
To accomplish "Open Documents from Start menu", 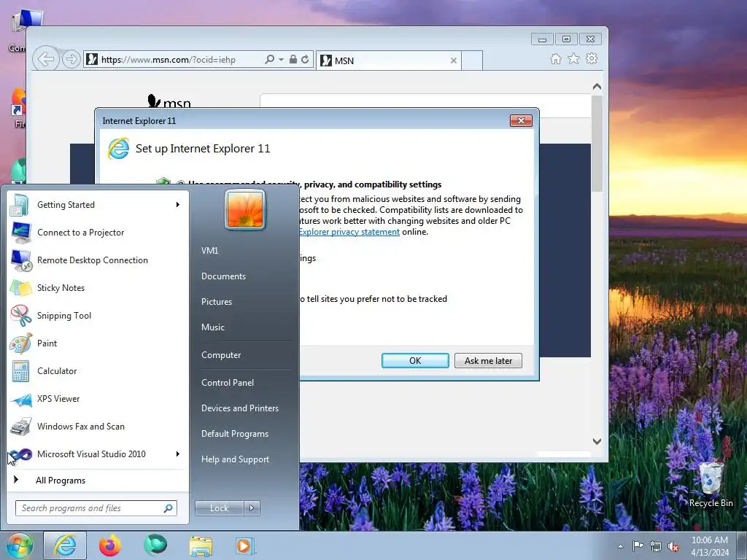I will [223, 276].
